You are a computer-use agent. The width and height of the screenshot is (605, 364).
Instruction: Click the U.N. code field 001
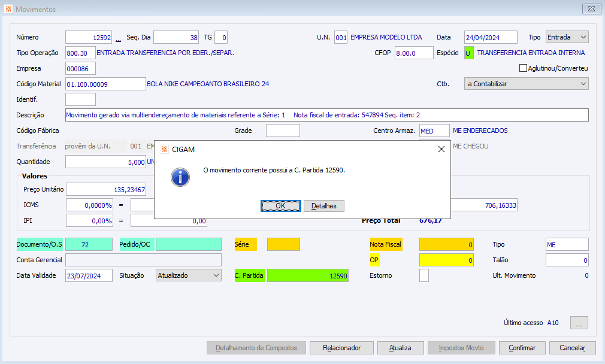pos(341,37)
